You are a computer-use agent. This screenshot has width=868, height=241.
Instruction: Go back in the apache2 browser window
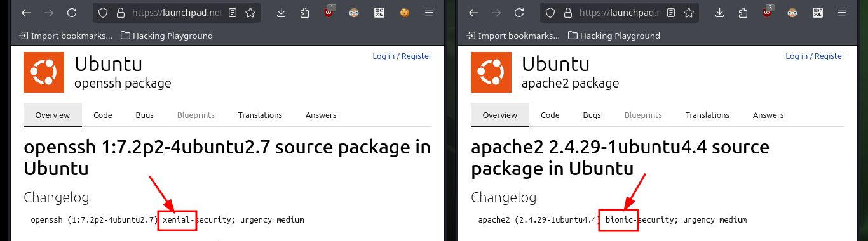coord(473,12)
